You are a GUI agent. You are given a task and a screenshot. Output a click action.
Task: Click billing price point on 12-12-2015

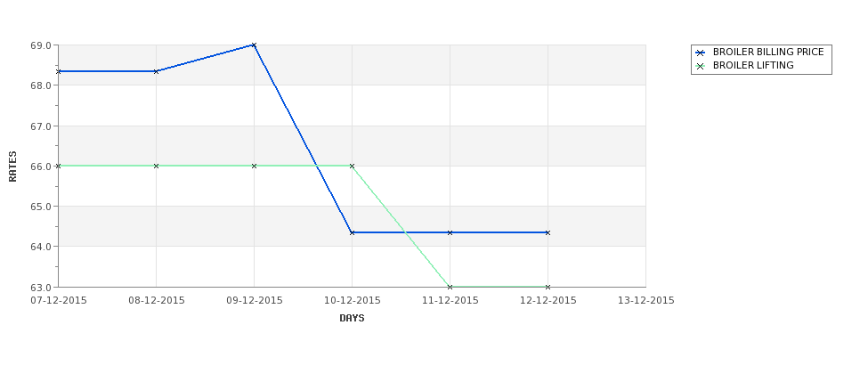[548, 232]
